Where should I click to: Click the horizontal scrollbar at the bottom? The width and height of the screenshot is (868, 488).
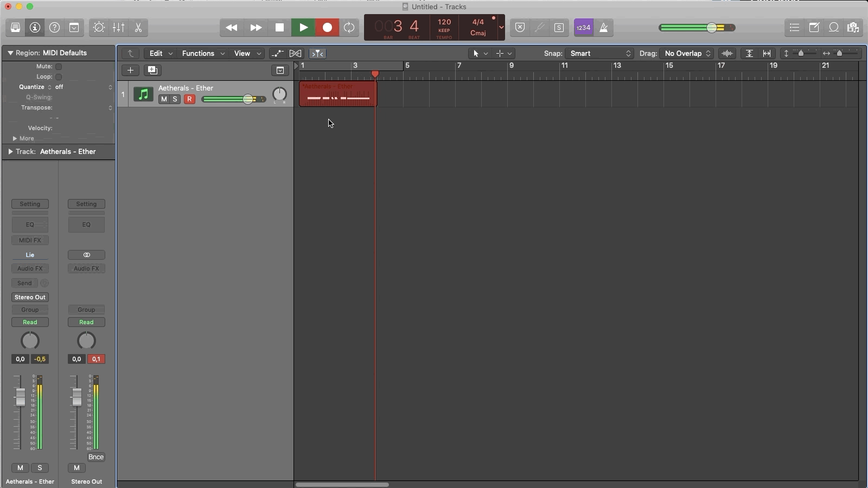[x=342, y=484]
